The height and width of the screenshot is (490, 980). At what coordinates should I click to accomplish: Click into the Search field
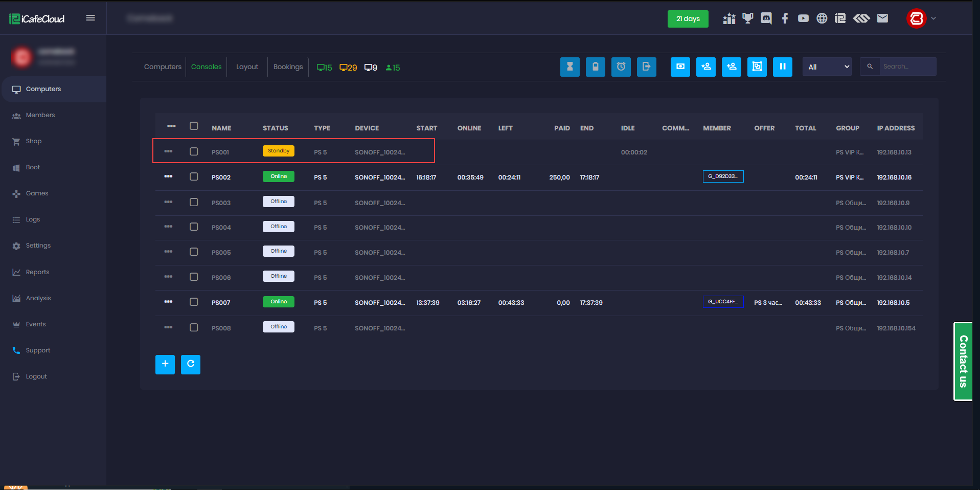(x=907, y=67)
